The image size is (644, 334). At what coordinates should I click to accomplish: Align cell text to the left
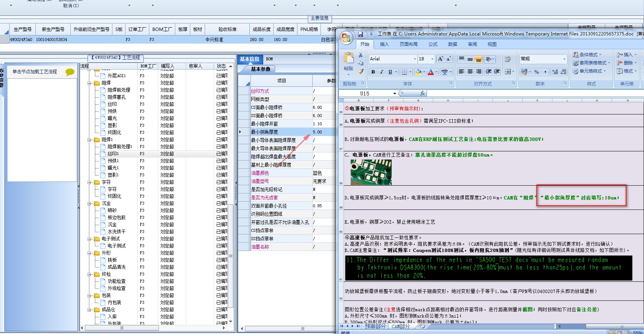click(x=462, y=72)
